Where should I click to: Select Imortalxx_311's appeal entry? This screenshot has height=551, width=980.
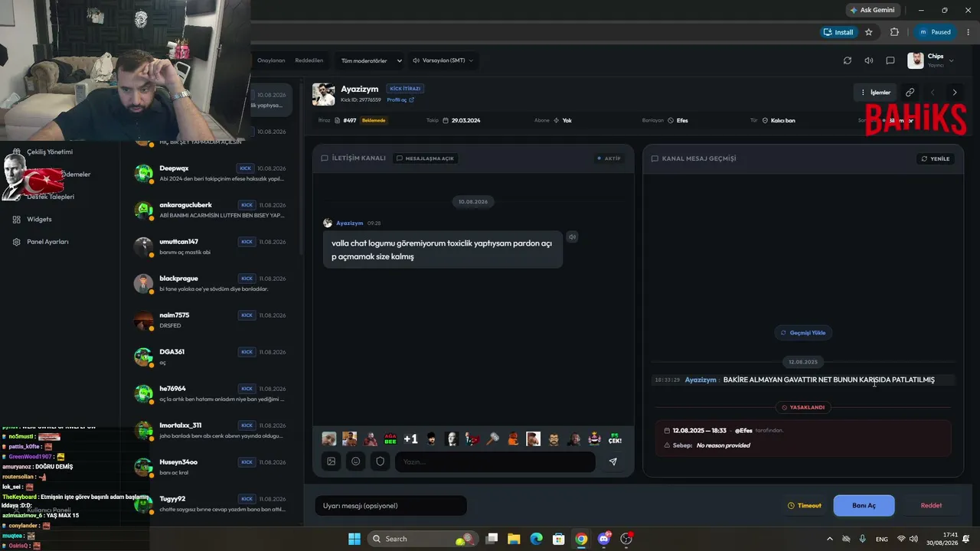tap(211, 431)
